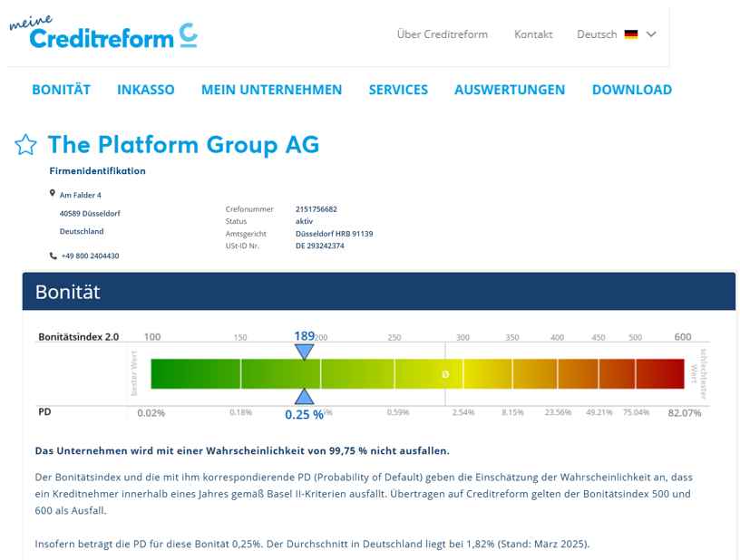Open the INKASSO menu

pos(146,90)
